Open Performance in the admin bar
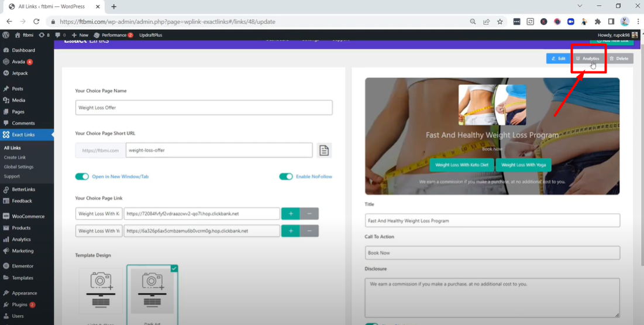The width and height of the screenshot is (644, 325). click(113, 35)
